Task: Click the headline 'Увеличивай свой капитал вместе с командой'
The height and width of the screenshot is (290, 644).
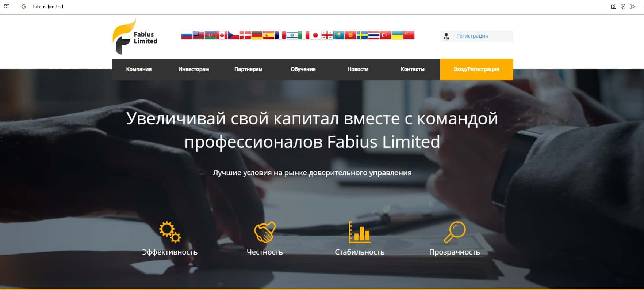Action: point(312,118)
